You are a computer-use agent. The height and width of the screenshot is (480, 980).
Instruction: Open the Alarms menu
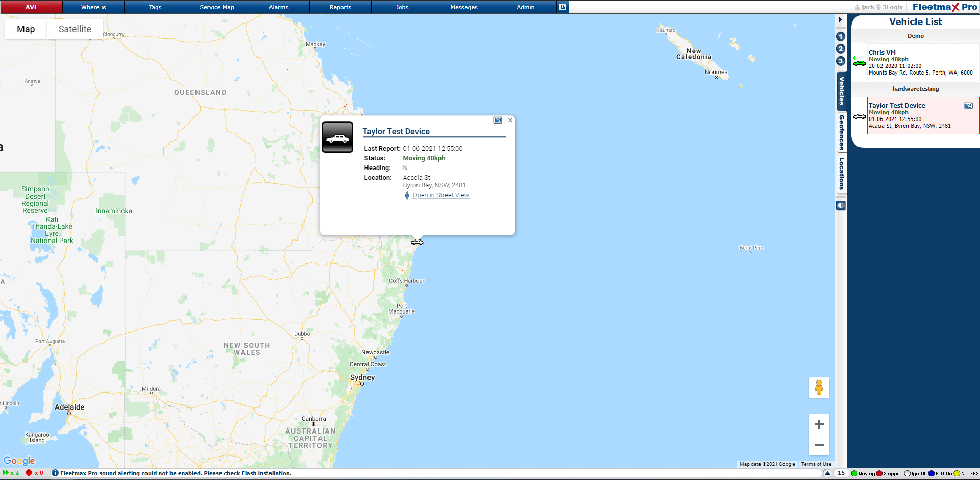pos(279,7)
